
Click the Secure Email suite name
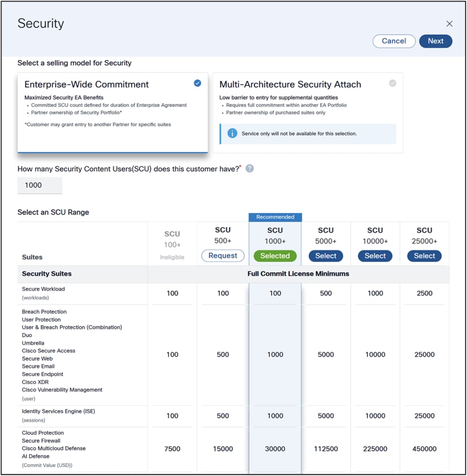(38, 367)
